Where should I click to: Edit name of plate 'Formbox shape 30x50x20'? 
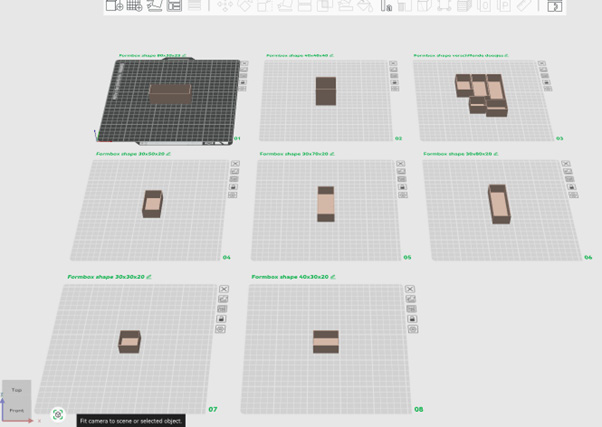169,154
